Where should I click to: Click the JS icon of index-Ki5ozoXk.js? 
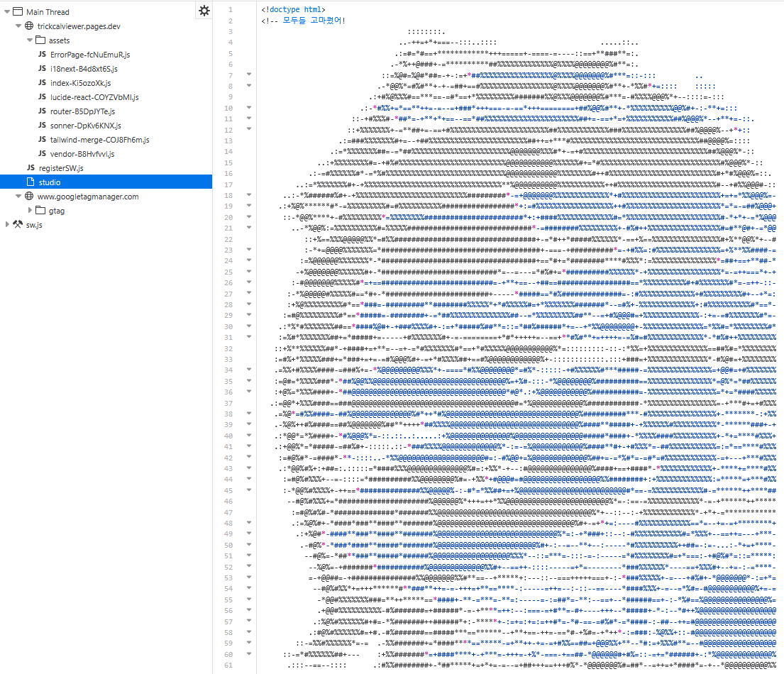[42, 82]
